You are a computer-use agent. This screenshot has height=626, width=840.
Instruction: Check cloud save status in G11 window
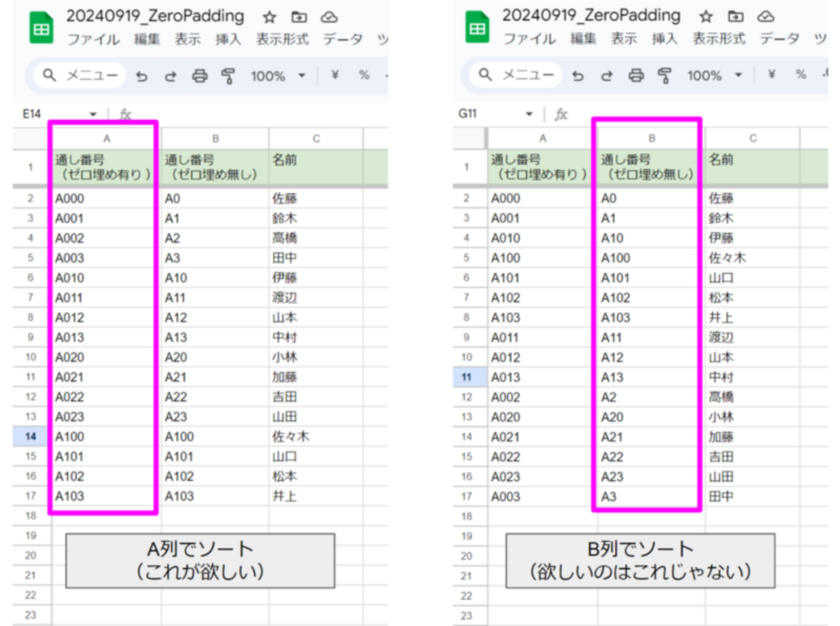click(766, 16)
